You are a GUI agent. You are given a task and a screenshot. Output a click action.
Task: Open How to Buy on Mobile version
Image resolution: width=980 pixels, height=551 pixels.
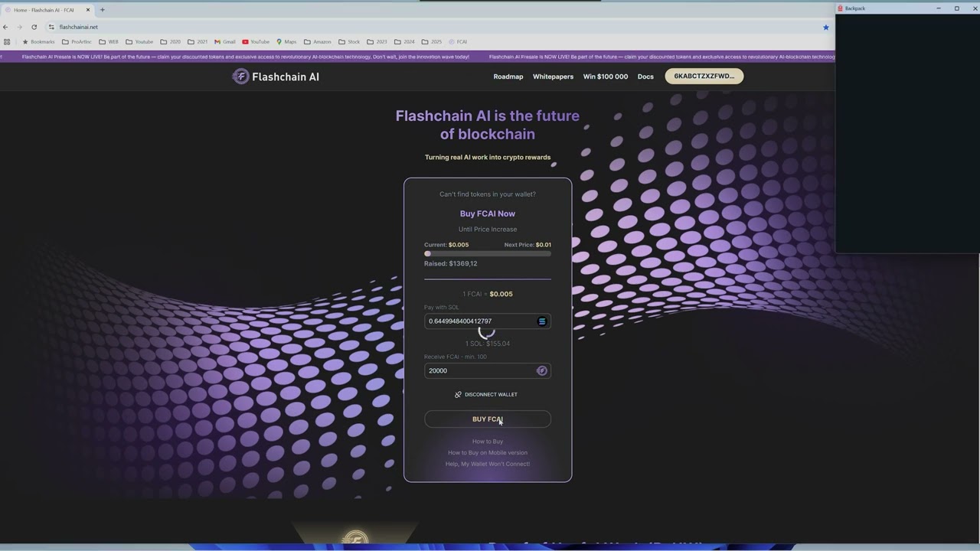tap(488, 453)
